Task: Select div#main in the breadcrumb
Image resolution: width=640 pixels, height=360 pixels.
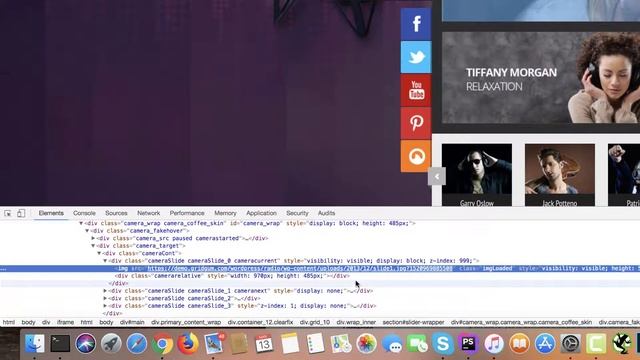Action: [x=132, y=322]
